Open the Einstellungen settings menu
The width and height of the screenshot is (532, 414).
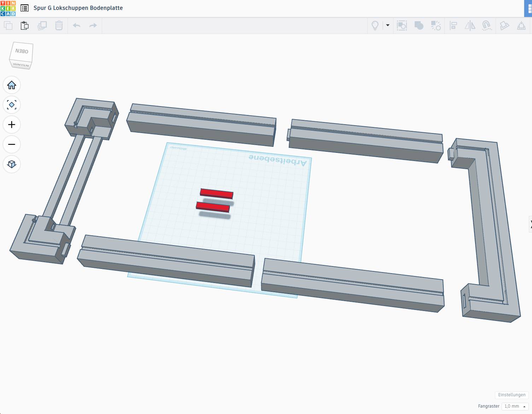tap(511, 395)
